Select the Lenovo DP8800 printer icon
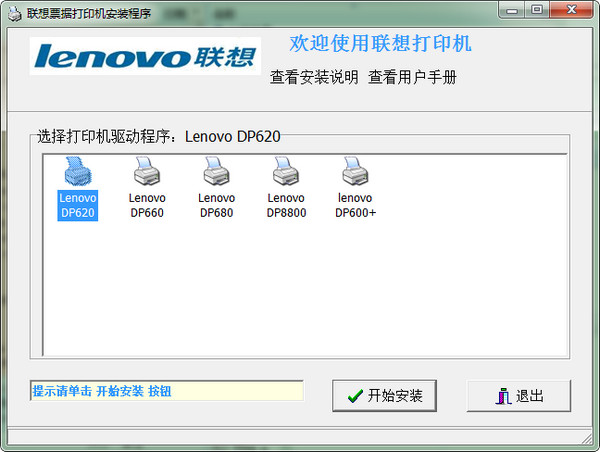Image resolution: width=600 pixels, height=452 pixels. (x=286, y=171)
